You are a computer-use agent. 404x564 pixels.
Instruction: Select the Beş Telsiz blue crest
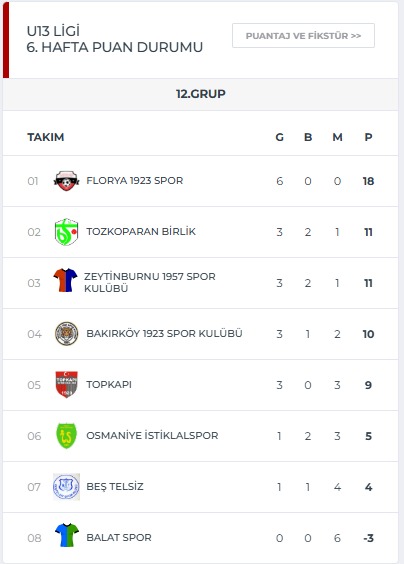66,487
